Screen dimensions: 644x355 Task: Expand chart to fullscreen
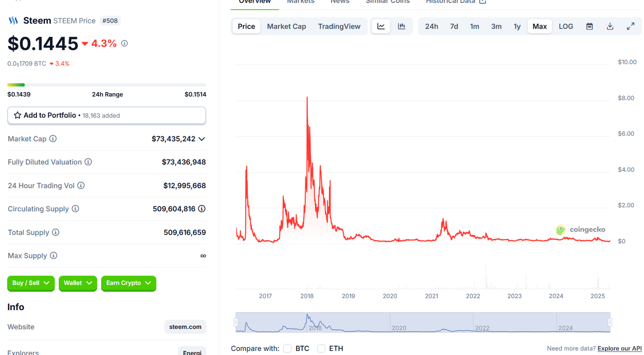click(x=630, y=26)
